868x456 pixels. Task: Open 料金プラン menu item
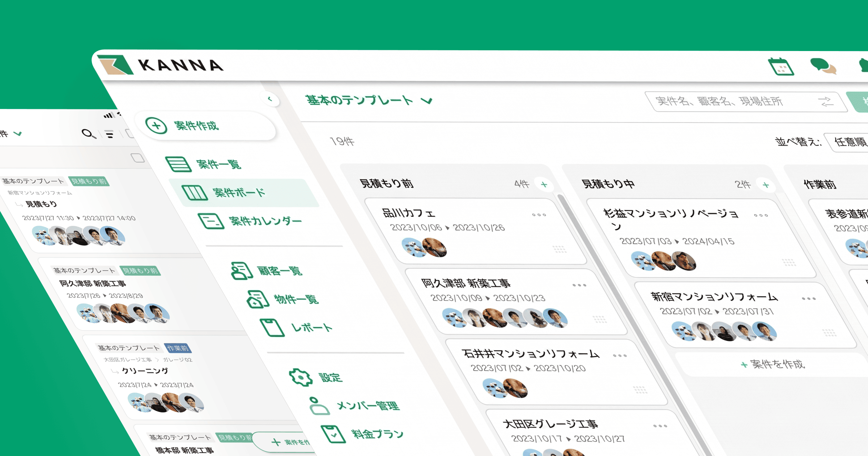[363, 434]
